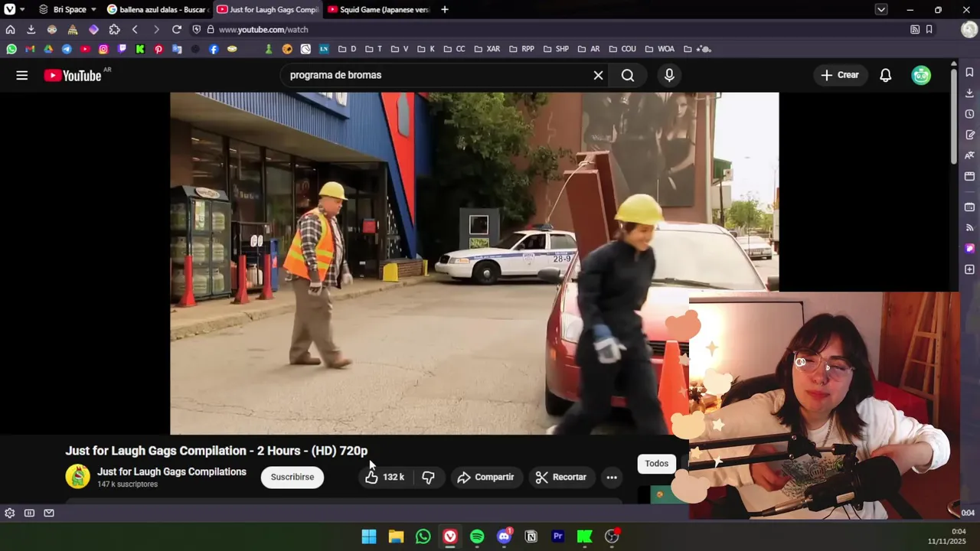Viewport: 980px width, 551px height.
Task: Clear the search text with the X
Action: pyautogui.click(x=598, y=75)
